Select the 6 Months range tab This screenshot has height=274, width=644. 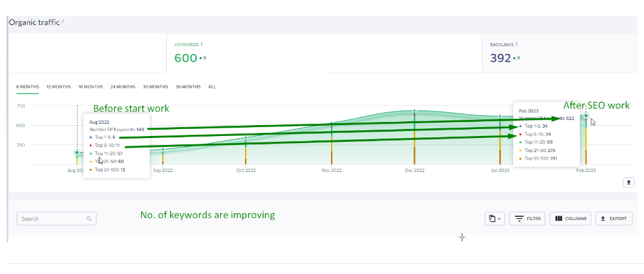click(x=28, y=87)
